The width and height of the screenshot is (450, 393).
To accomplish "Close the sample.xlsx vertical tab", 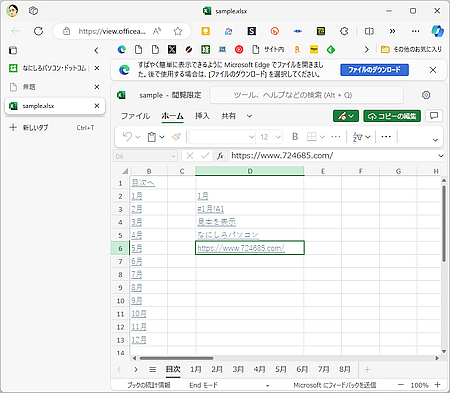I will 97,106.
